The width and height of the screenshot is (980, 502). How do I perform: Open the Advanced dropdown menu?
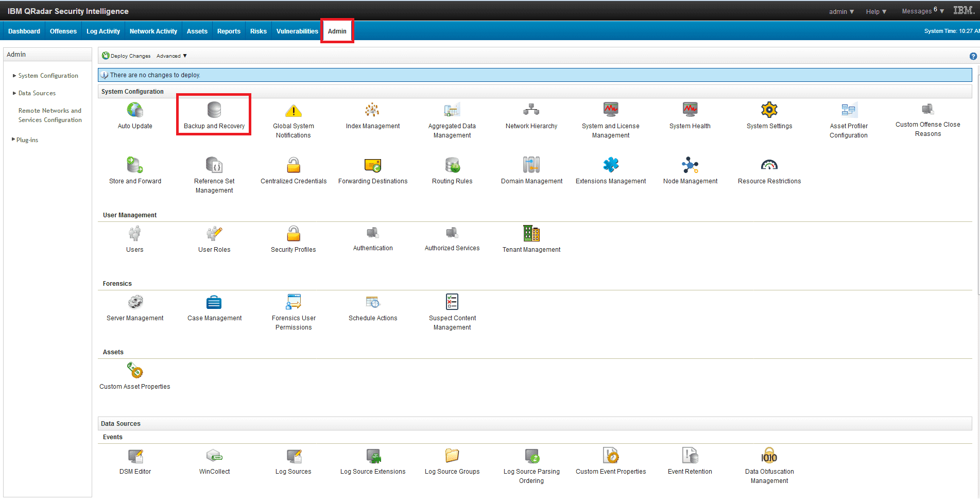point(171,56)
